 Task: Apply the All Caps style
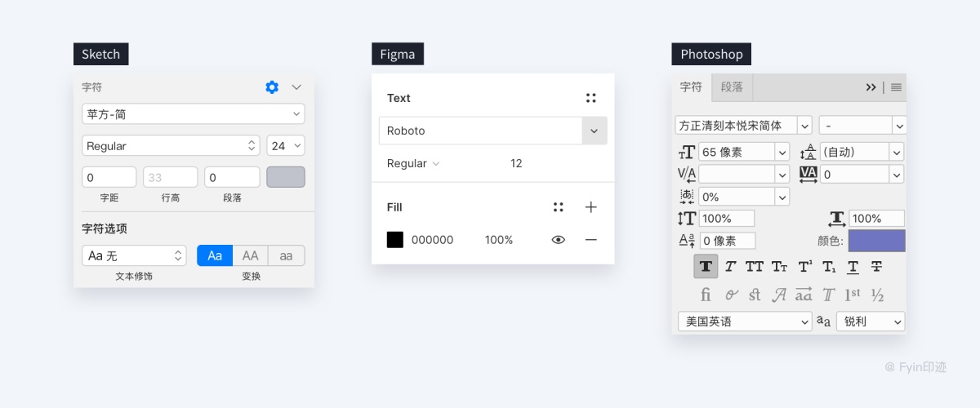(755, 266)
